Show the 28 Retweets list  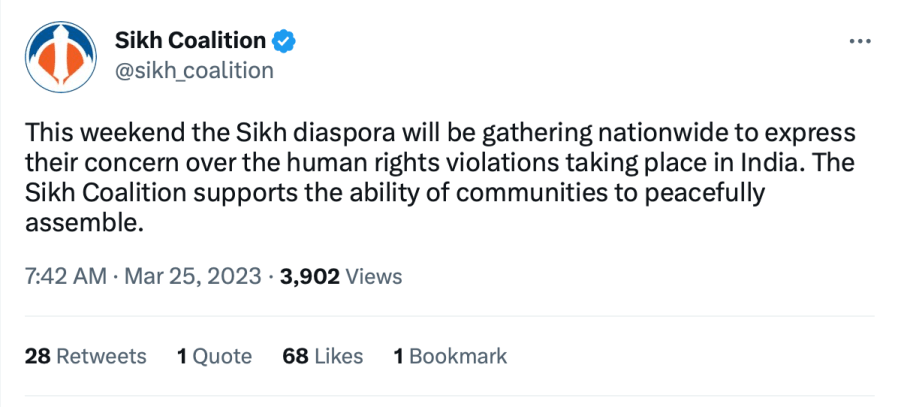click(x=85, y=356)
